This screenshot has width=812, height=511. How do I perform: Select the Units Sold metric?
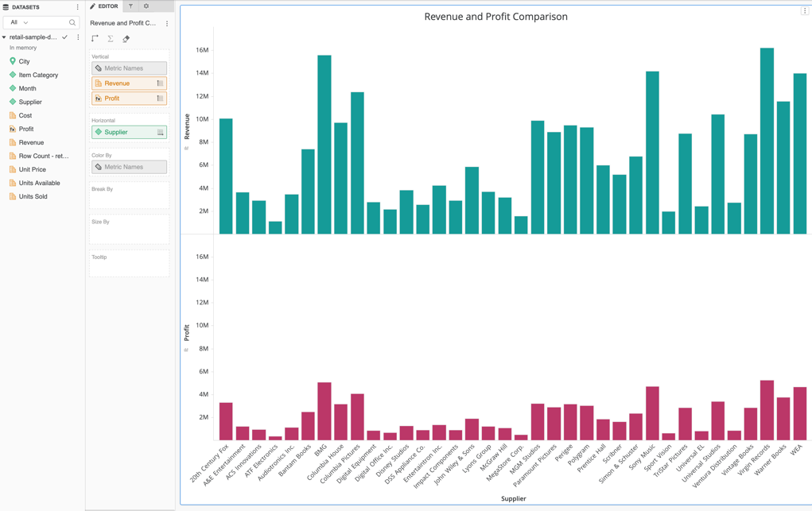[33, 196]
